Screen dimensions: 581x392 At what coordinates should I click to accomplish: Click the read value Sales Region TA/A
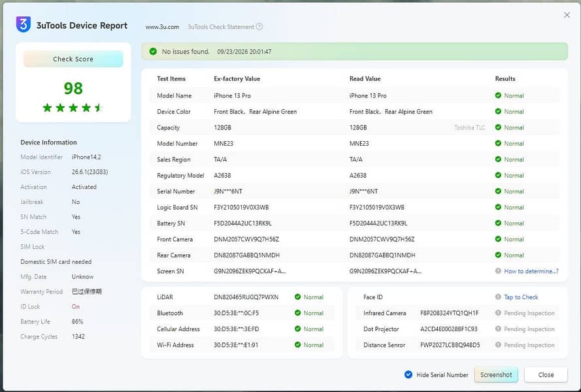click(x=356, y=159)
